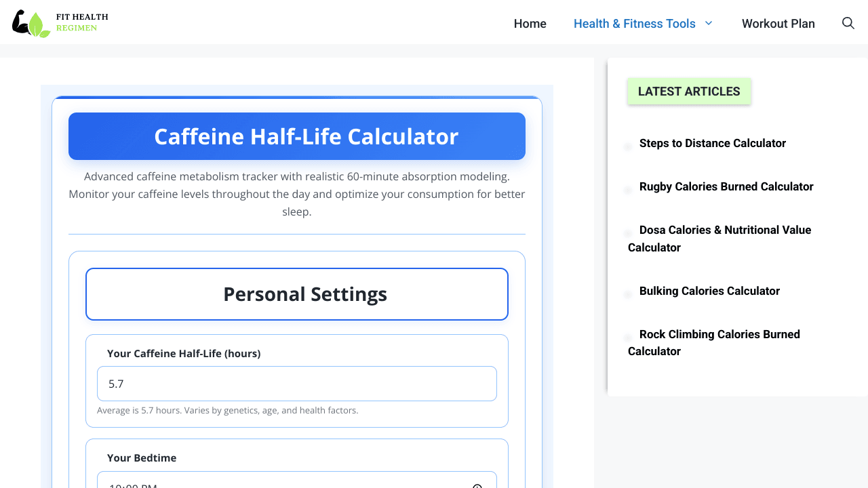Click the Your Bedtime time field

(285, 484)
